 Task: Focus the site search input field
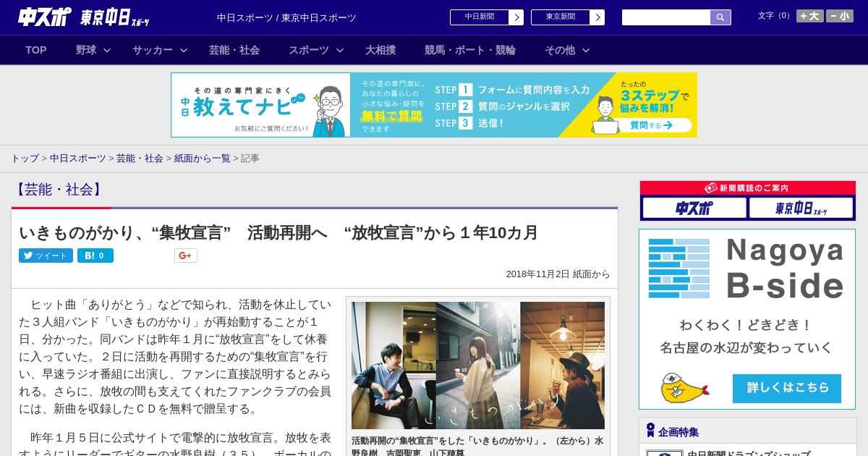(666, 17)
